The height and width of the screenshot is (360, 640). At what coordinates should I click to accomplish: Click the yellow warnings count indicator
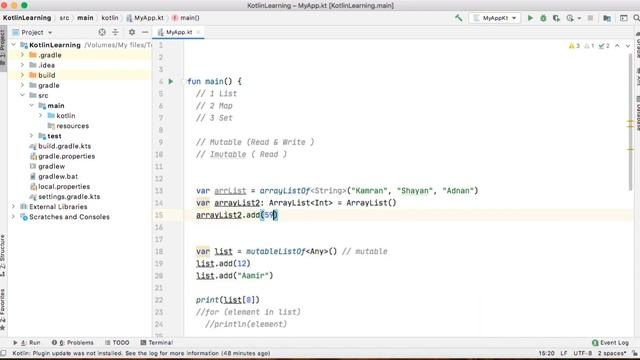[x=574, y=46]
